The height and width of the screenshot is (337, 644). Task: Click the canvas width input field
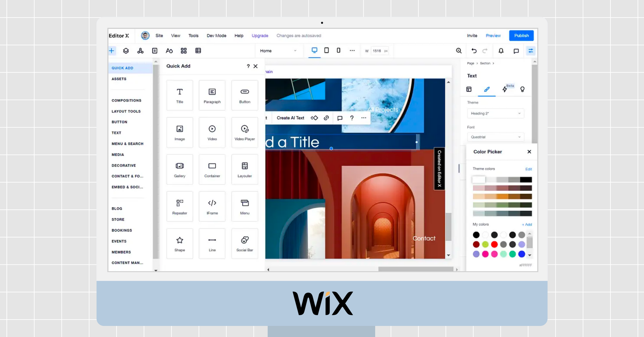click(380, 51)
